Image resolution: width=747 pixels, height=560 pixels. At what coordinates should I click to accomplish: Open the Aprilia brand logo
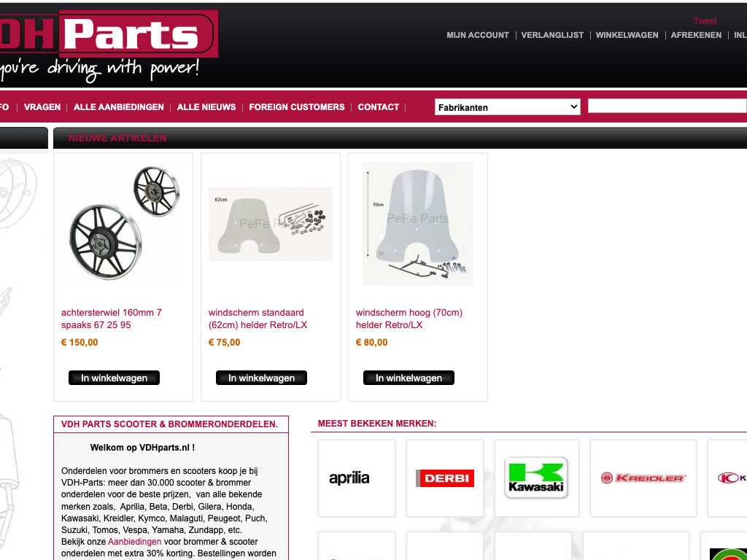356,478
